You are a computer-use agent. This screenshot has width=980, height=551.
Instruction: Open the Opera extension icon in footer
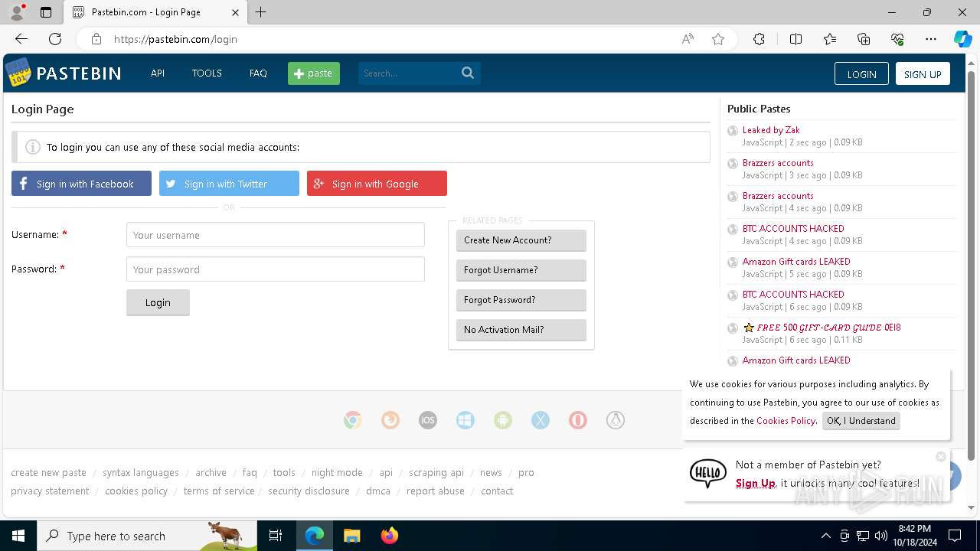(578, 420)
